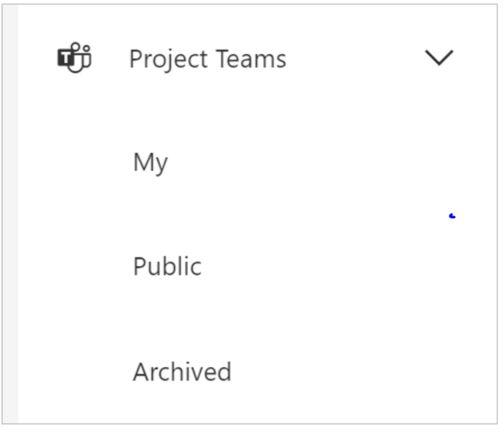Show Archived under Project Teams

182,372
